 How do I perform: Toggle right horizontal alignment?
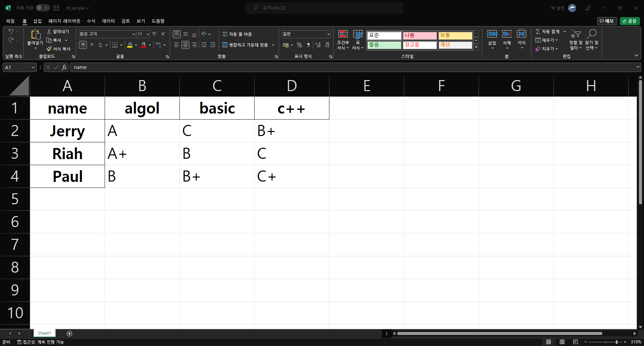(x=194, y=45)
